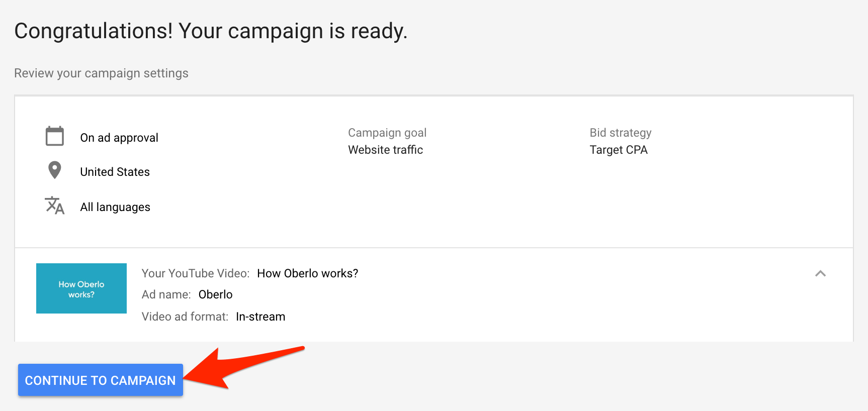Click the Video ad format label
This screenshot has height=411, width=868.
click(185, 317)
